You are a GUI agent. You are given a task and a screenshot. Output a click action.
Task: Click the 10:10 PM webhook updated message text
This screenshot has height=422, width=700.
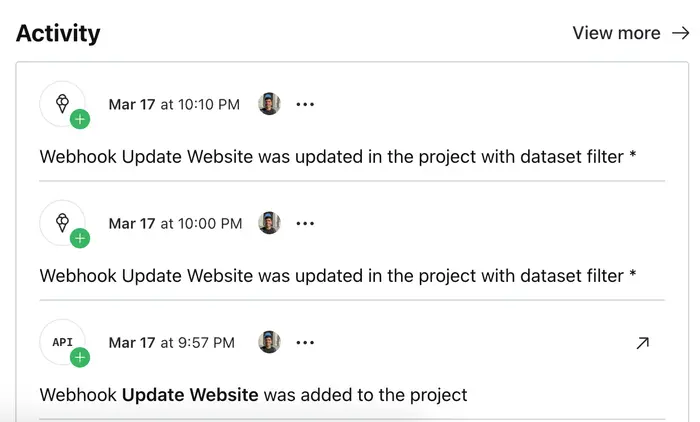[x=338, y=157]
